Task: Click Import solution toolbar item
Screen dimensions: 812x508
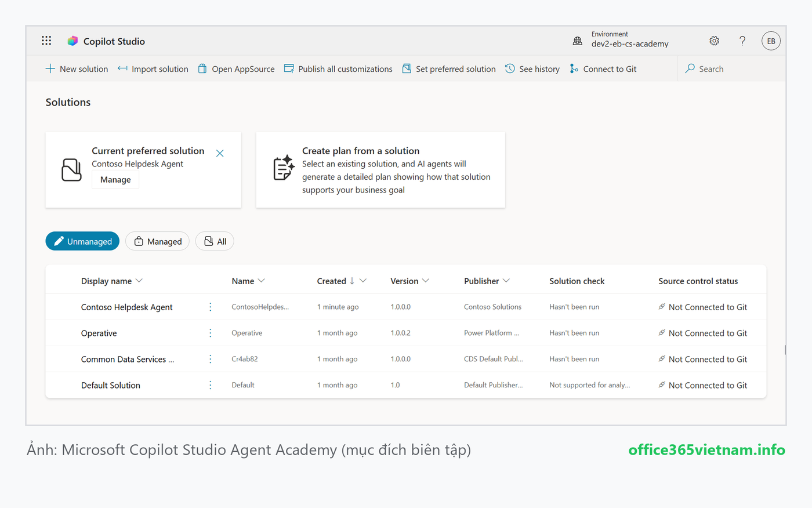Action: pyautogui.click(x=153, y=68)
